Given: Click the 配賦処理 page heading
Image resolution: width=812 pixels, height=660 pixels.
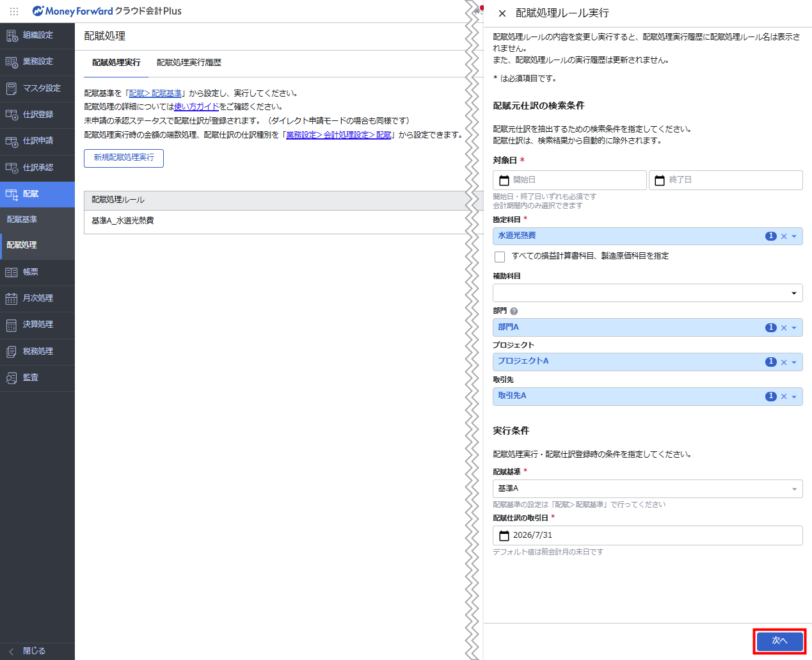Looking at the screenshot, I should pyautogui.click(x=105, y=36).
